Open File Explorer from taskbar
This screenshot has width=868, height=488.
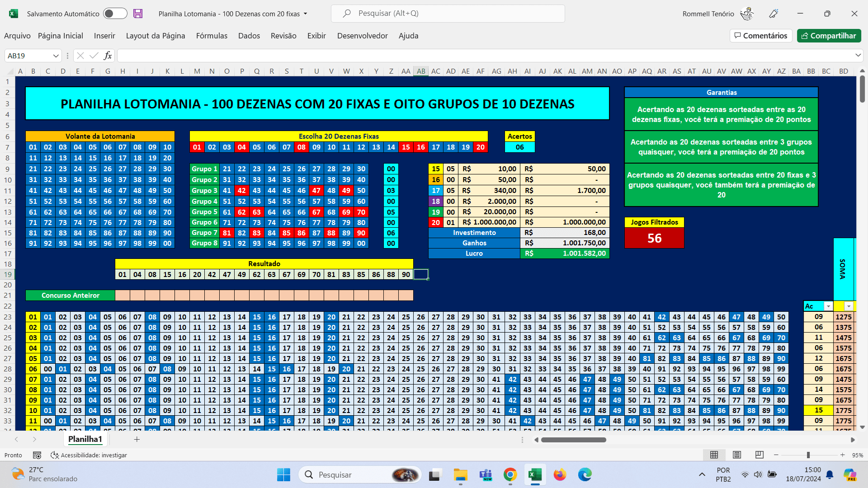click(460, 475)
